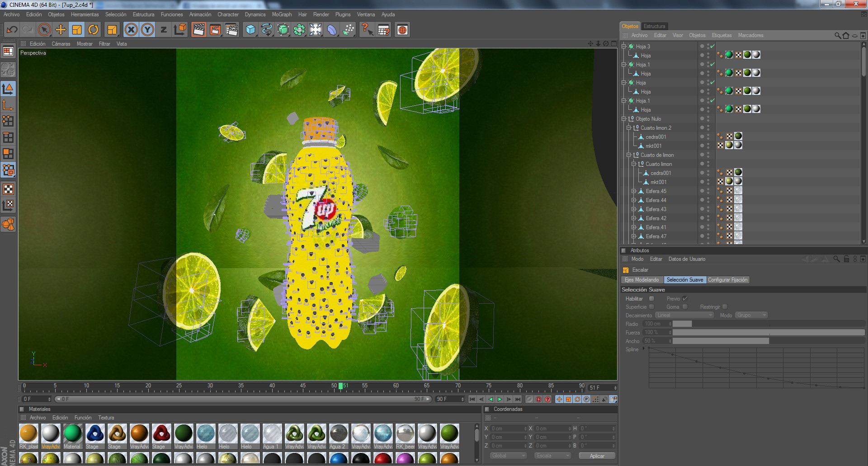Toggle X axis lock

point(131,30)
